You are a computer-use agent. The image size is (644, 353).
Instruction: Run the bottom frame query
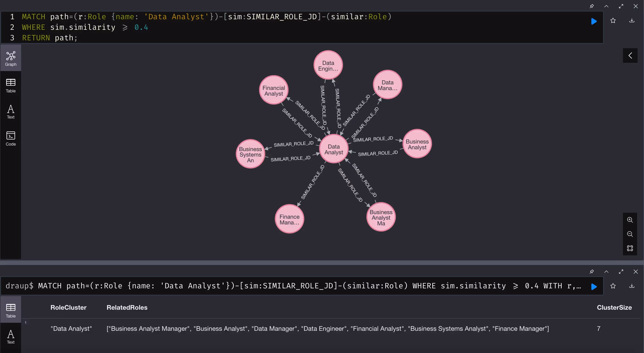point(594,287)
